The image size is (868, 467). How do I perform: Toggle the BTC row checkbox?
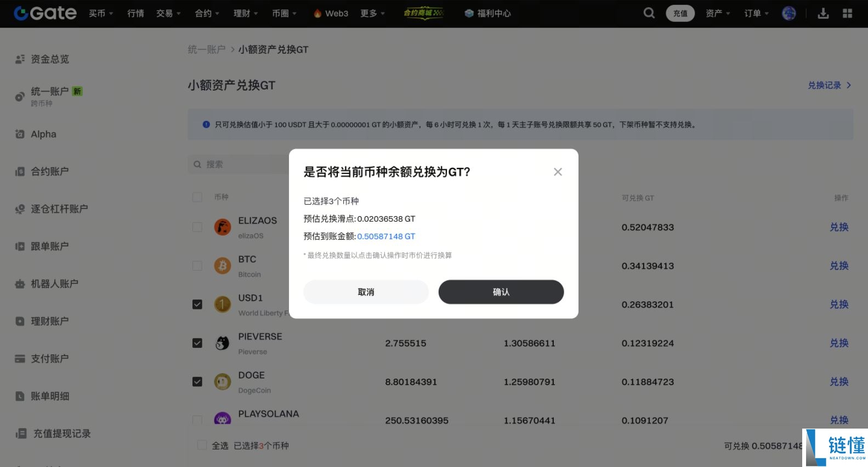tap(197, 266)
